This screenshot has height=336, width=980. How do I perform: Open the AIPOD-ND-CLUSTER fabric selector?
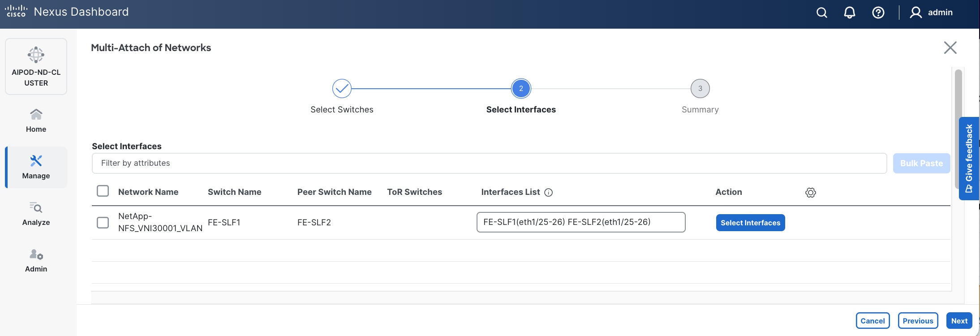pyautogui.click(x=36, y=67)
